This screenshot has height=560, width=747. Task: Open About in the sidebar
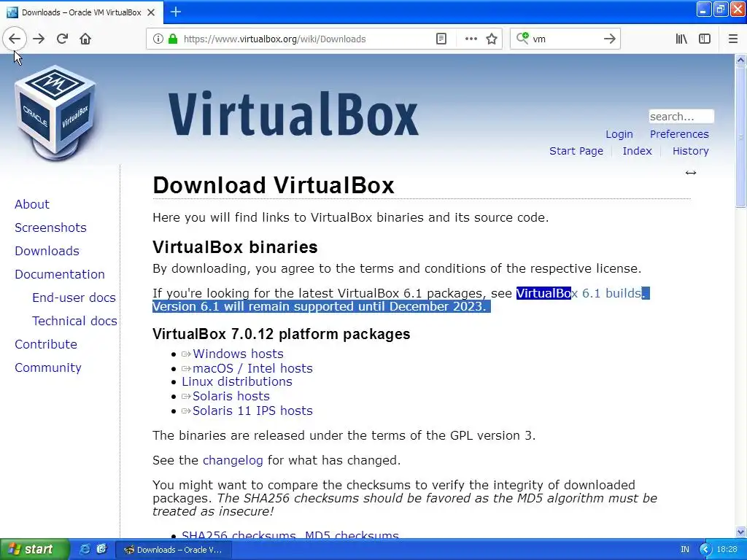(x=32, y=204)
